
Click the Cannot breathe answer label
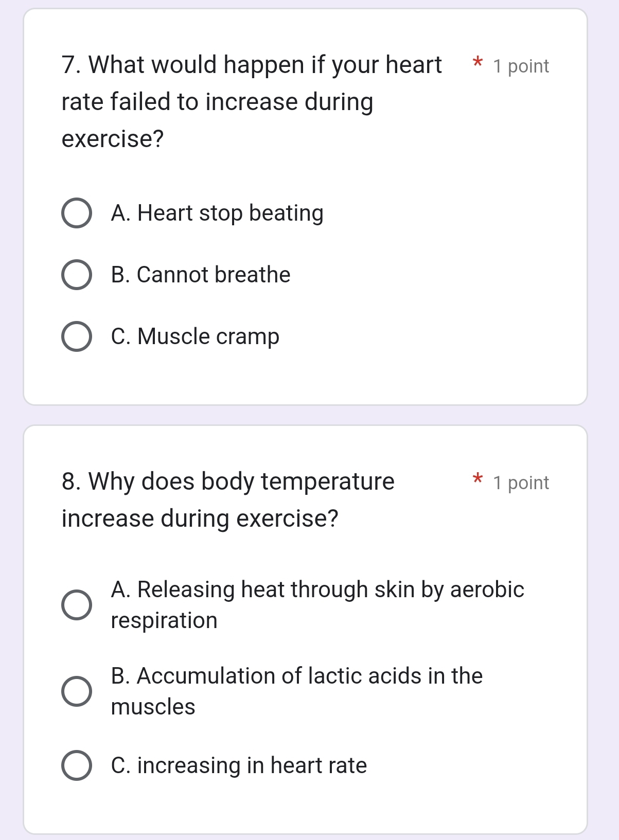coord(201,275)
